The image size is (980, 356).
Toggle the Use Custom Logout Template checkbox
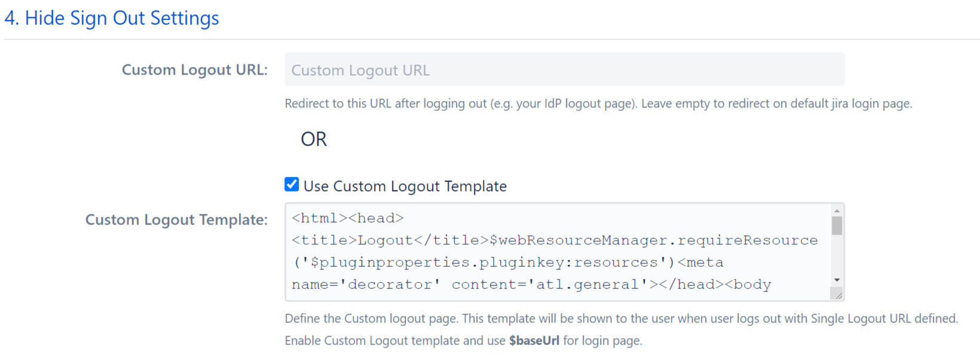[292, 185]
